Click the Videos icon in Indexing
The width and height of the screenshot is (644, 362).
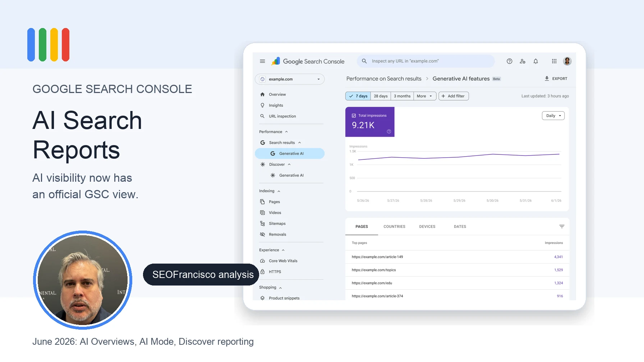pyautogui.click(x=262, y=213)
